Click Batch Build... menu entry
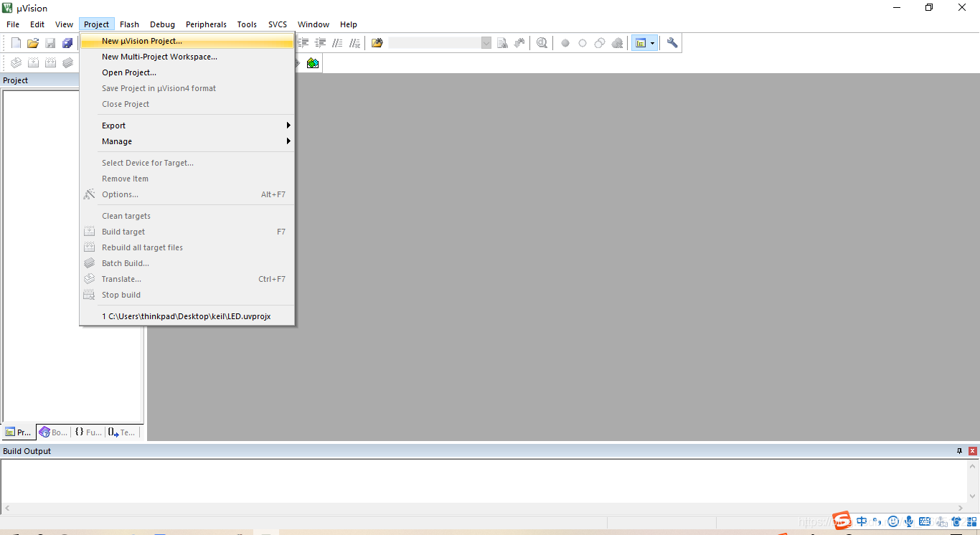The image size is (980, 535). pyautogui.click(x=187, y=263)
